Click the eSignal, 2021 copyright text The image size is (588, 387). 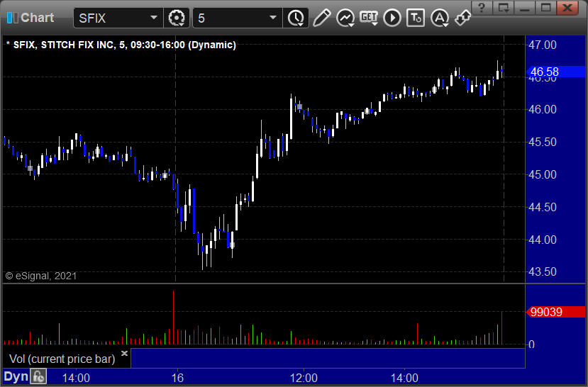pyautogui.click(x=41, y=276)
